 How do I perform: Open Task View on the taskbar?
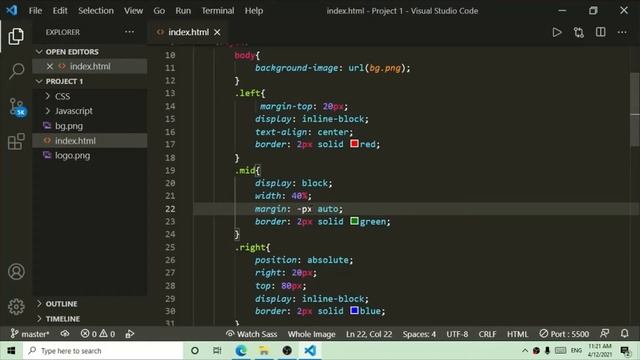[217, 351]
